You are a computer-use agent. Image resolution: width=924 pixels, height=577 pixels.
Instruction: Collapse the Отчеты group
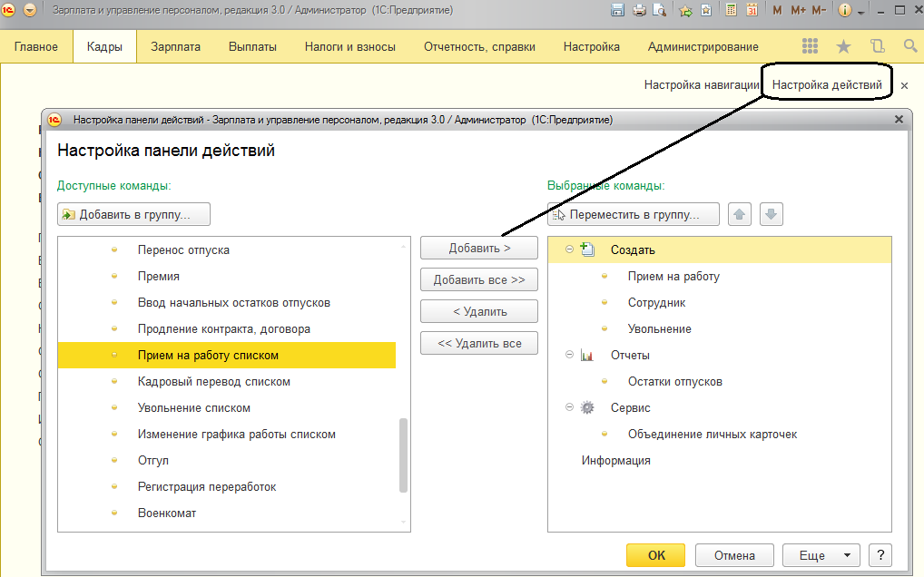[569, 355]
